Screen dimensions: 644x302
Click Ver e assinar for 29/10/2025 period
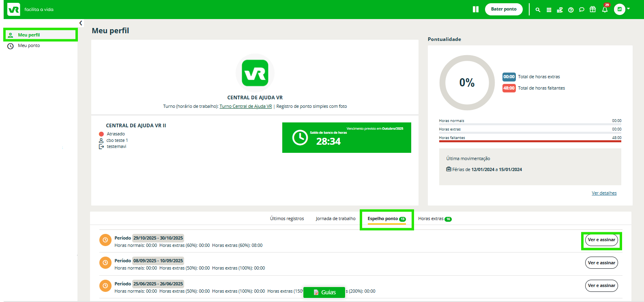pos(601,240)
